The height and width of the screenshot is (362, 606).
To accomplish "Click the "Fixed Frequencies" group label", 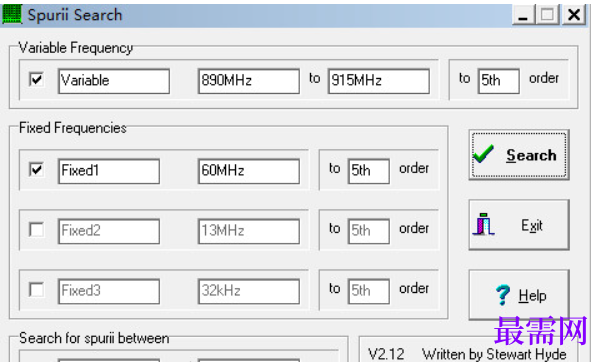I will (x=73, y=128).
